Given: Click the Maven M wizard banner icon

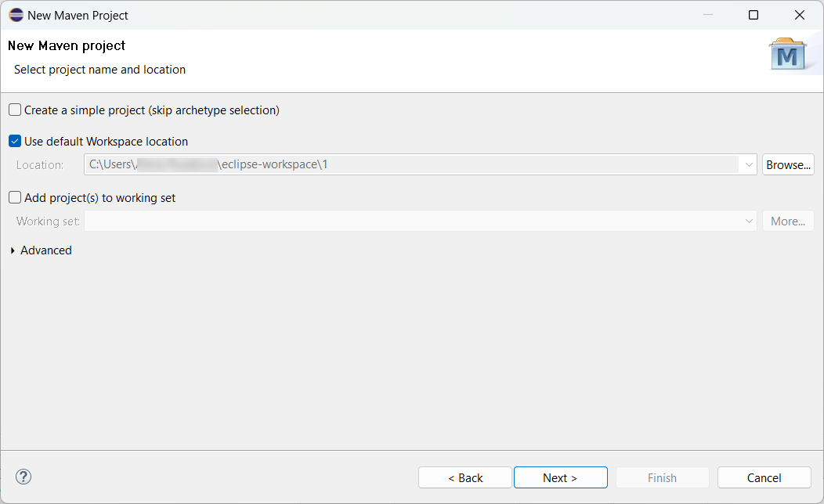Looking at the screenshot, I should (787, 55).
